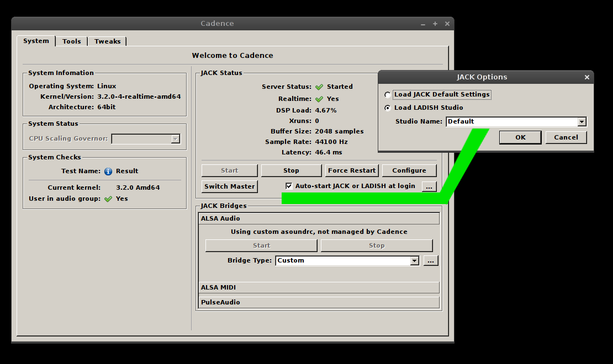Click the checkmark for User in audio group

click(x=108, y=199)
